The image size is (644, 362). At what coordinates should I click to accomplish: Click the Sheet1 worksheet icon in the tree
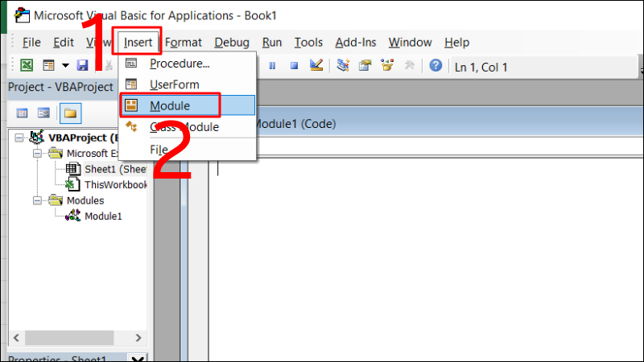(73, 169)
